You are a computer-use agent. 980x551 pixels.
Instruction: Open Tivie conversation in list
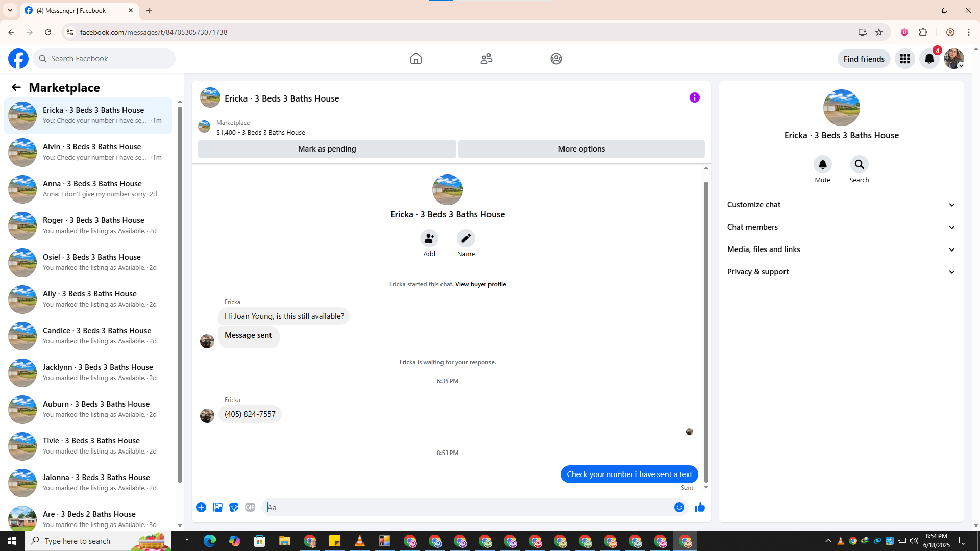[x=88, y=446]
